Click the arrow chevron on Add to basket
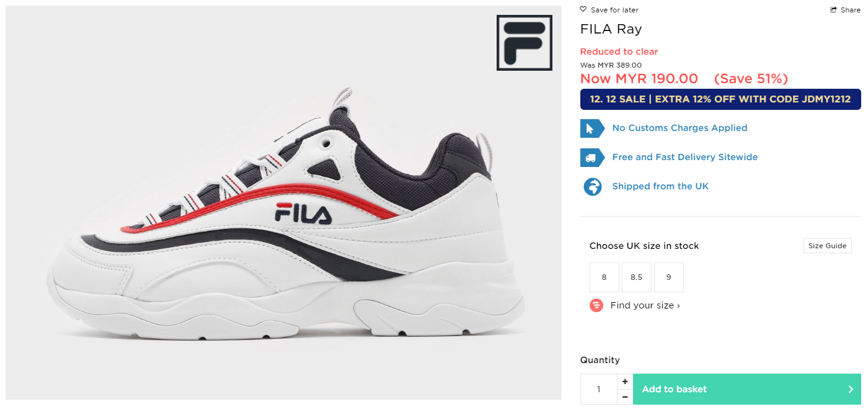The image size is (868, 409). click(x=851, y=389)
